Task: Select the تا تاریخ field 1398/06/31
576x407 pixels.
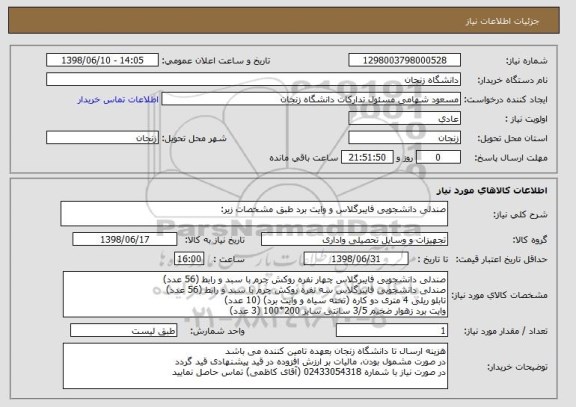Action: click(356, 259)
